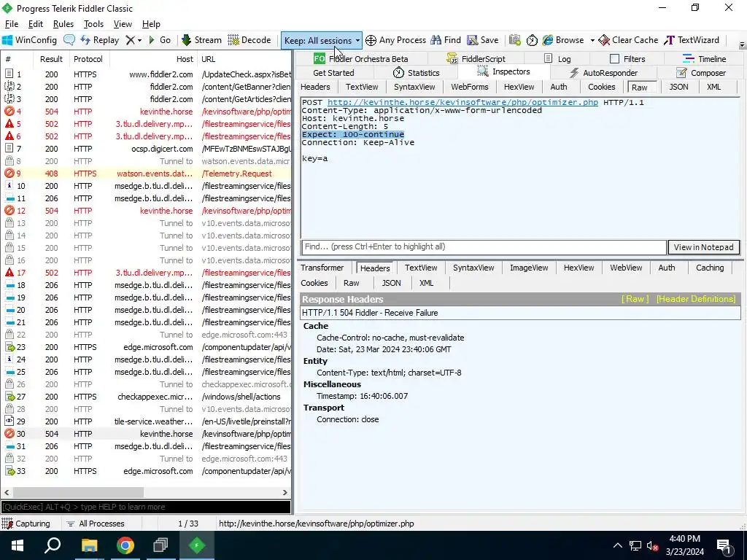Switch to the FiddlerScript tab
Viewport: 747px width, 560px height.
[x=476, y=58]
